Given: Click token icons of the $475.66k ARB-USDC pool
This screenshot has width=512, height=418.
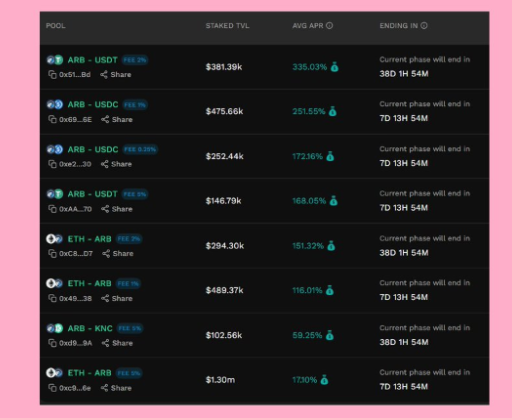Looking at the screenshot, I should pyautogui.click(x=55, y=104).
